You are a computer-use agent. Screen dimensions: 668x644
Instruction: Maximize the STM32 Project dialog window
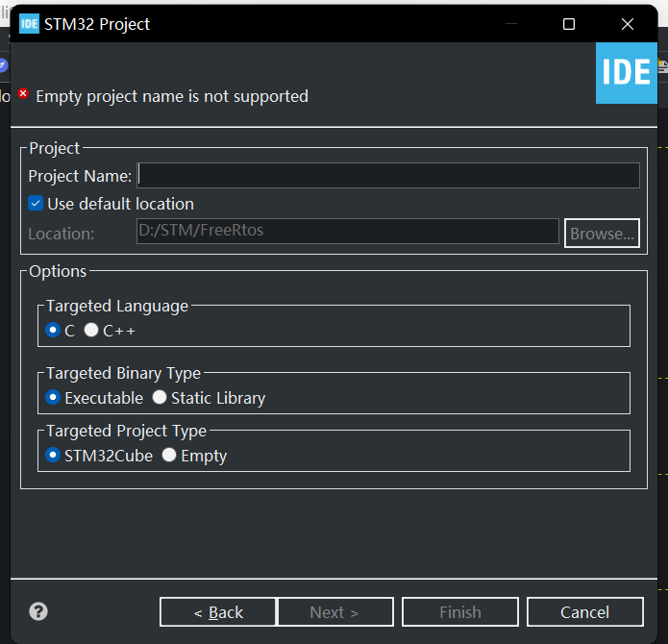pos(568,24)
